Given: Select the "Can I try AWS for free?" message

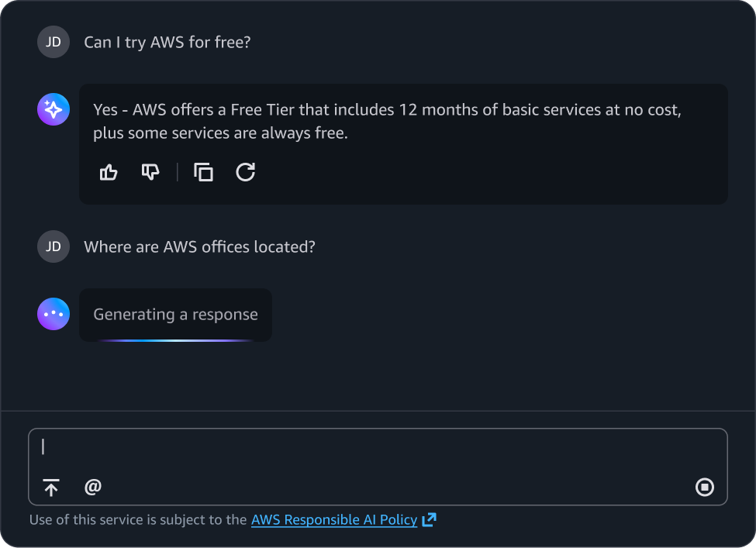Looking at the screenshot, I should 167,42.
